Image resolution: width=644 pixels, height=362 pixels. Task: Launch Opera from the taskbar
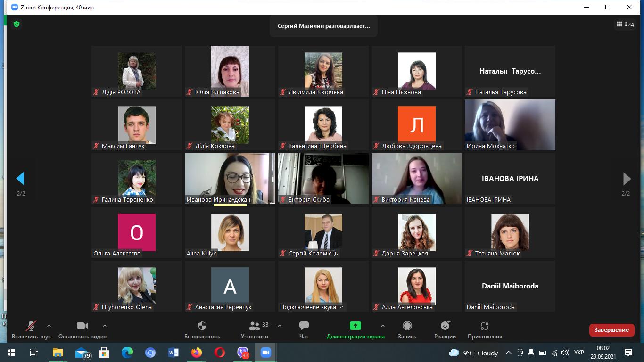pyautogui.click(x=219, y=353)
